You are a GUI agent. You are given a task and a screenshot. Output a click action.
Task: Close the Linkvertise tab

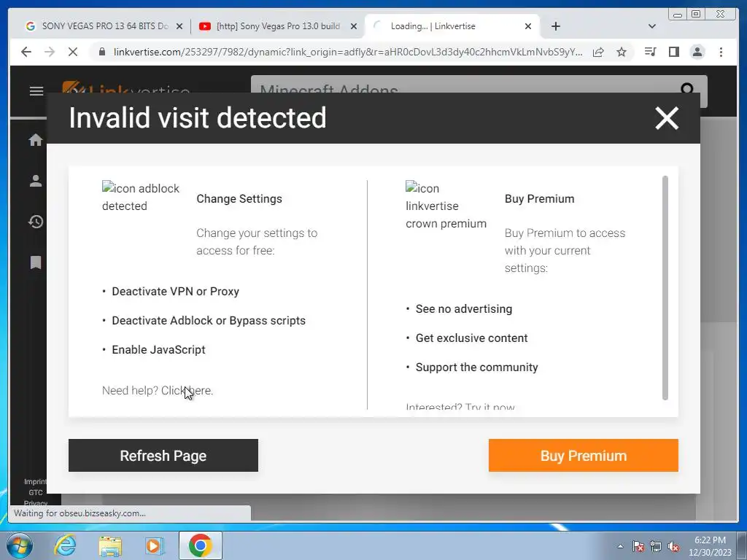click(x=528, y=26)
